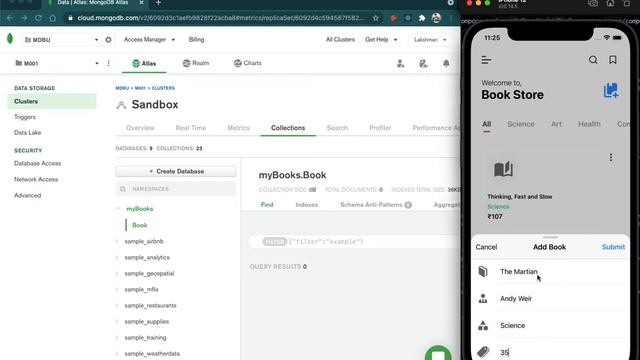The height and width of the screenshot is (360, 640).
Task: Click the MongoDB leaf logo
Action: [10, 39]
